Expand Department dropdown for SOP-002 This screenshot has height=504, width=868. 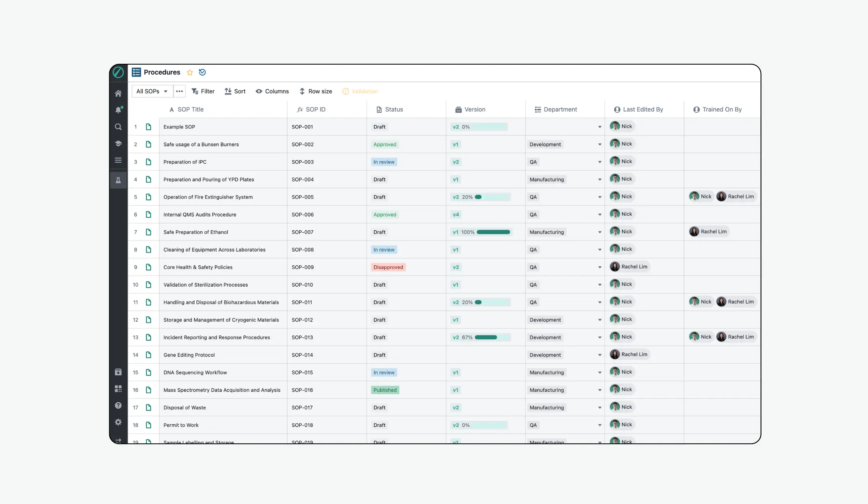click(x=599, y=144)
